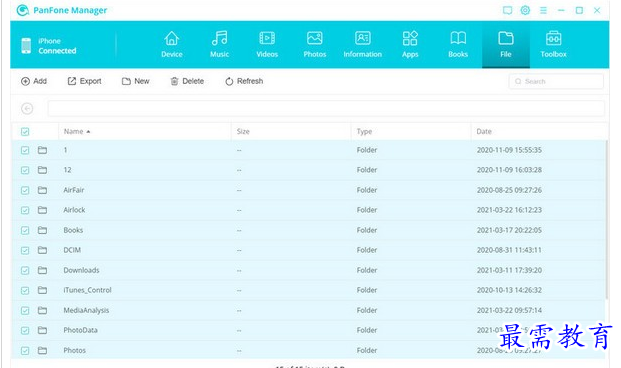Switch to the Apps tab
Image resolution: width=621 pixels, height=368 pixels.
click(410, 44)
